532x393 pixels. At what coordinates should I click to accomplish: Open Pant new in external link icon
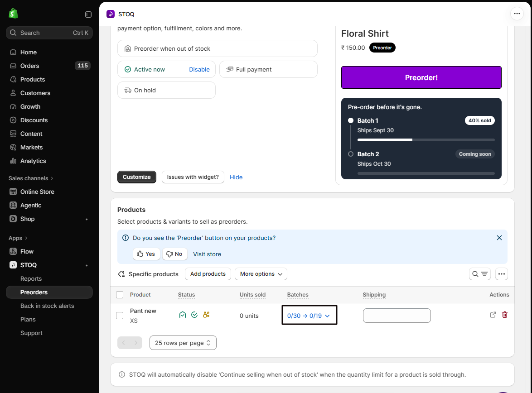pos(493,315)
